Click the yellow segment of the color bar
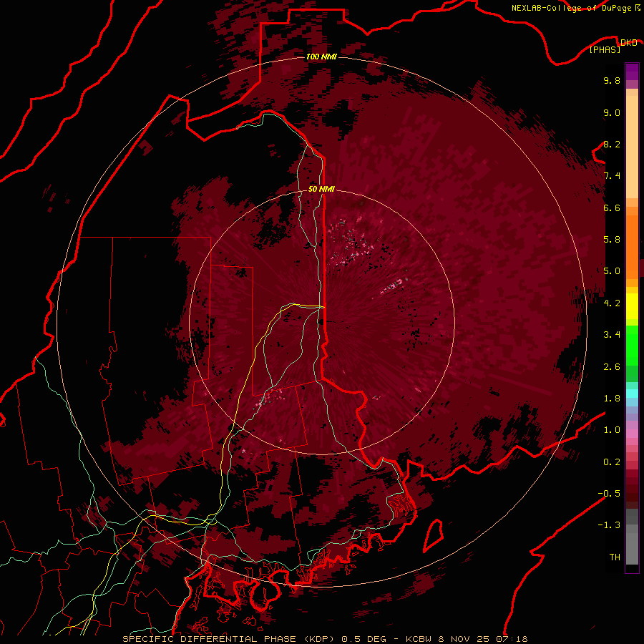This screenshot has height=644, width=644. (632, 306)
